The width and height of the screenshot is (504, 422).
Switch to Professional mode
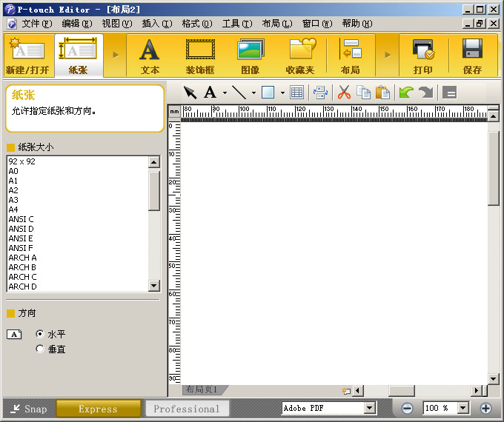point(187,409)
